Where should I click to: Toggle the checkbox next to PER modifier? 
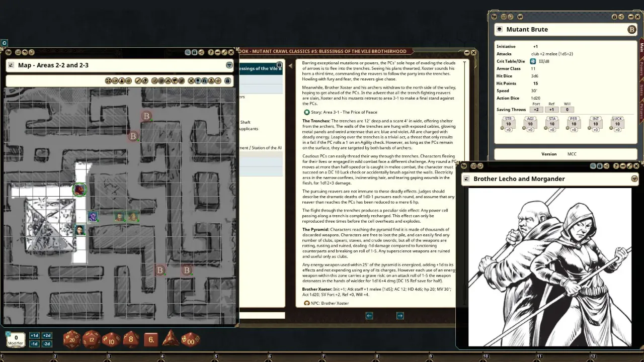[x=567, y=128]
